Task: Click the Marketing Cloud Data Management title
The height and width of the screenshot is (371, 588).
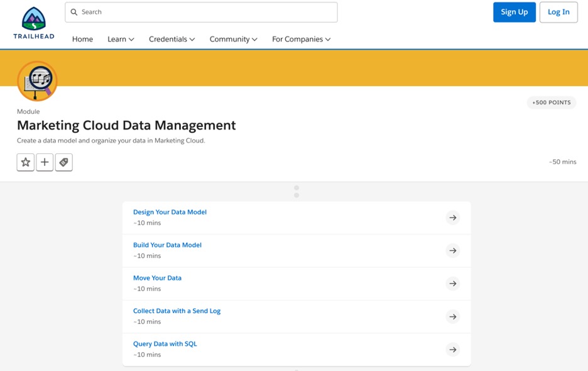Action: tap(126, 125)
